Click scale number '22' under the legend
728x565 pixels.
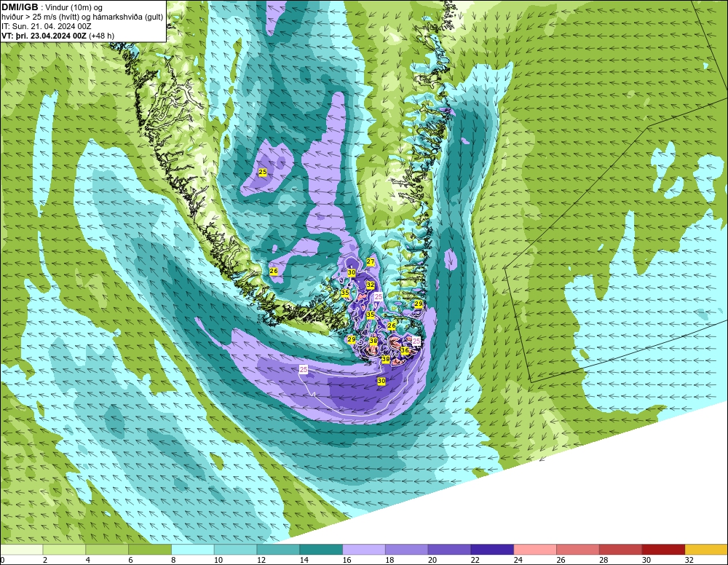tap(475, 560)
